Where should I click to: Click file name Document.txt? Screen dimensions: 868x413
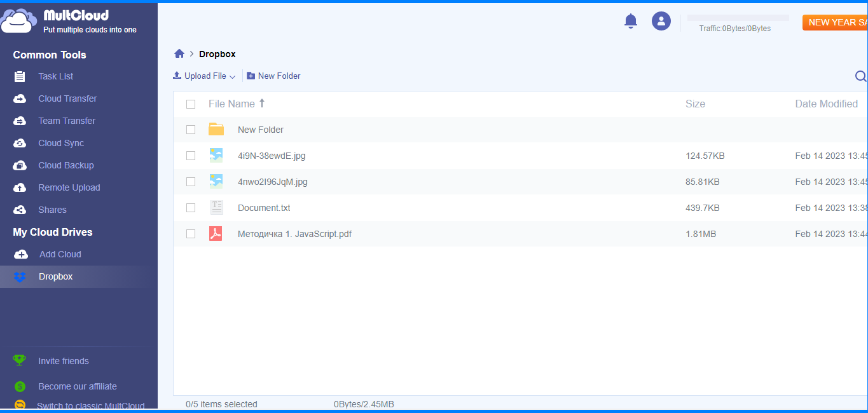264,208
